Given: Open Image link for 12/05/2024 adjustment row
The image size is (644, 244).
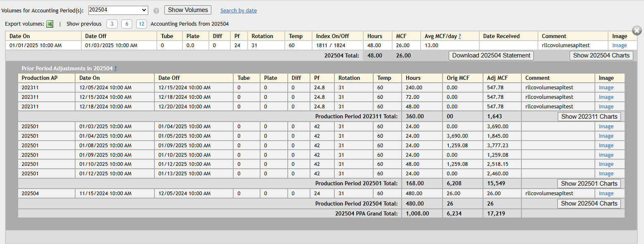Looking at the screenshot, I should coord(606,88).
